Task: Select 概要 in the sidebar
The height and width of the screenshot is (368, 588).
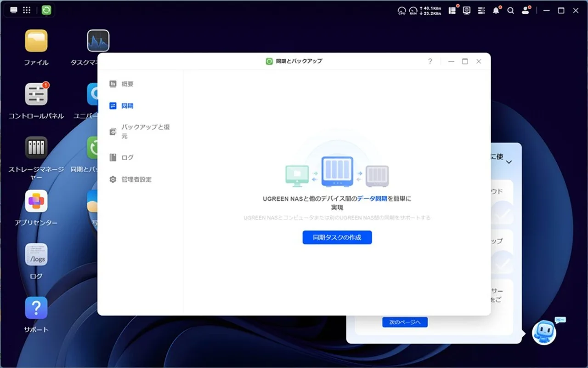Action: [127, 84]
